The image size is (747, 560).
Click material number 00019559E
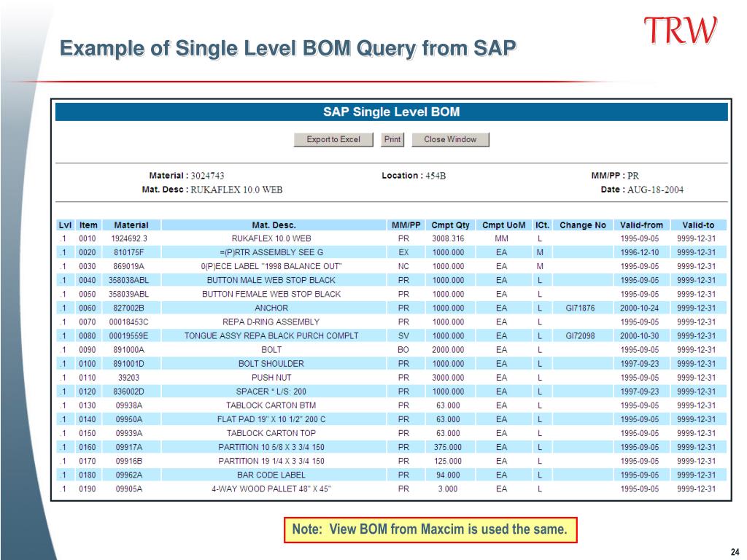click(x=128, y=335)
